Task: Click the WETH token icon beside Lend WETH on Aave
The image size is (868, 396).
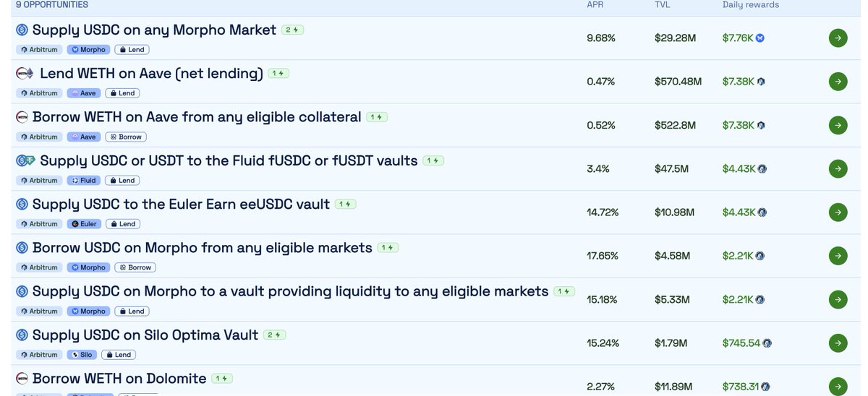Action: (25, 74)
